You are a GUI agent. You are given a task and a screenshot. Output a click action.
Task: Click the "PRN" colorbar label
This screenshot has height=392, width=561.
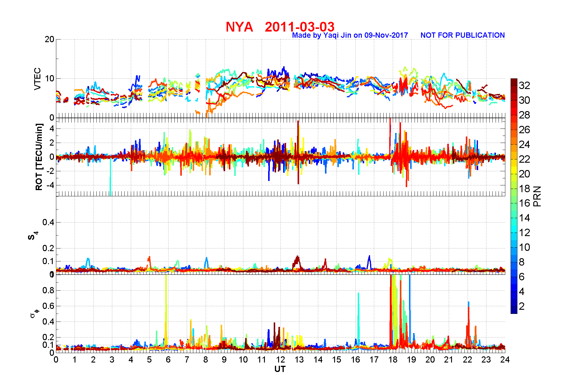(537, 196)
